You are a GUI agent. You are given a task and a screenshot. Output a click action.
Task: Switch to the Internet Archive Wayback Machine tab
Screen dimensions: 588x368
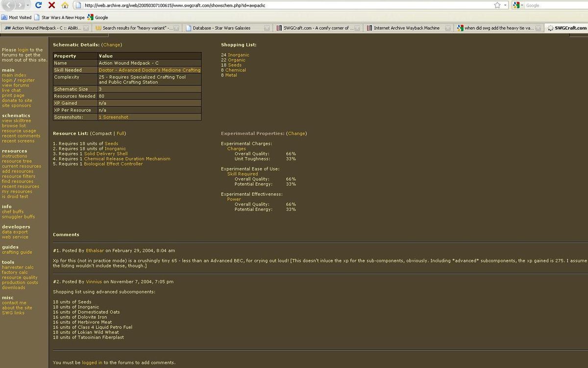[406, 28]
